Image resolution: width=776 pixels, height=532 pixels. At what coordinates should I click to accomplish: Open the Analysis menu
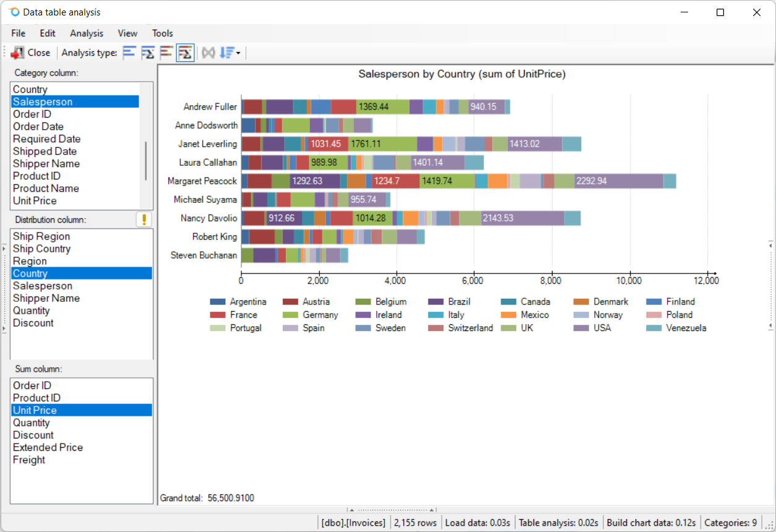click(x=87, y=33)
